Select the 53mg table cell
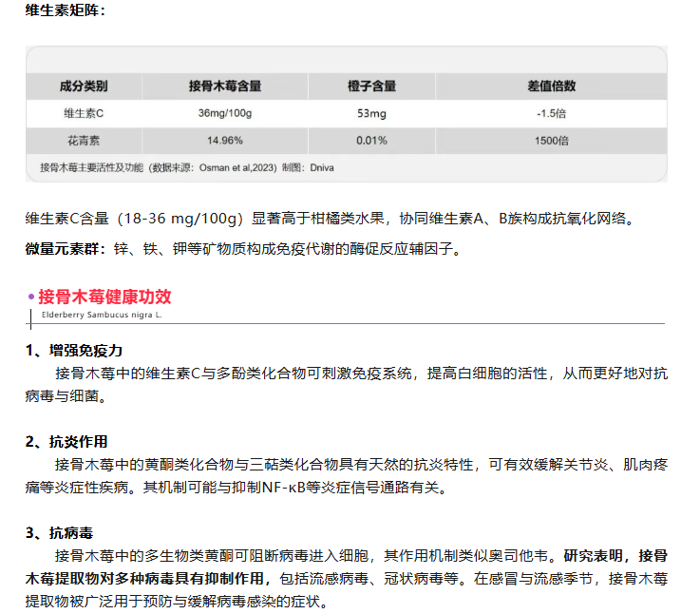This screenshot has width=700, height=614. 371,113
